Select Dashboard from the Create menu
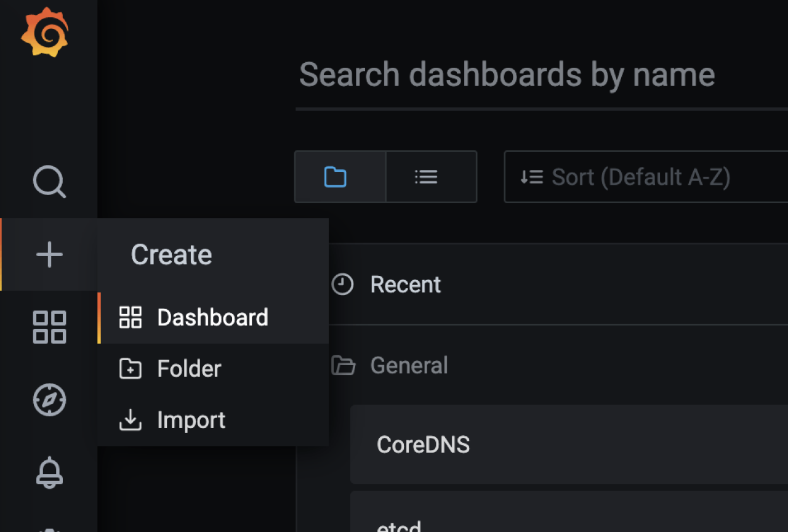Viewport: 788px width, 532px height. tap(212, 318)
